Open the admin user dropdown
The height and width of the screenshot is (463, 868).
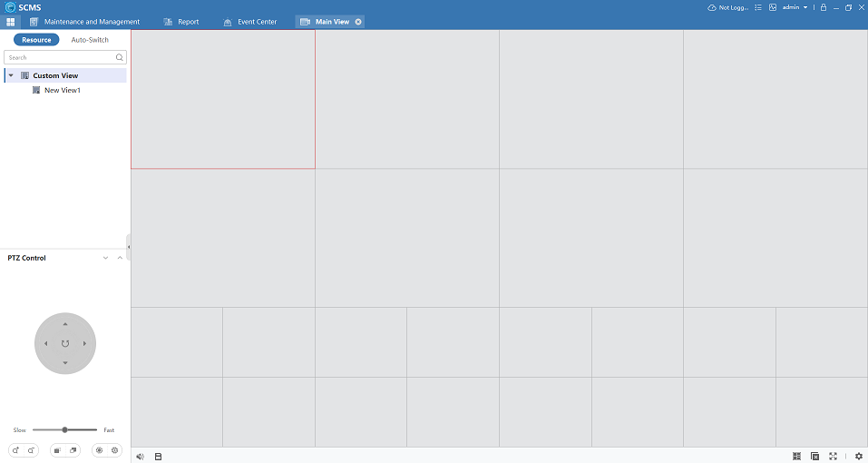coord(795,7)
